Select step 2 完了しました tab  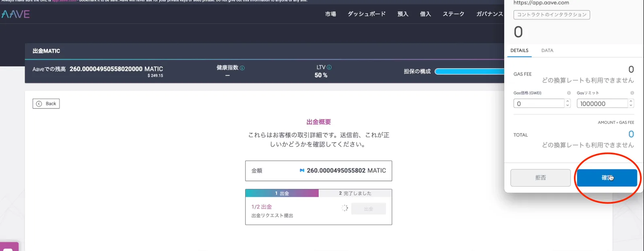tap(355, 193)
